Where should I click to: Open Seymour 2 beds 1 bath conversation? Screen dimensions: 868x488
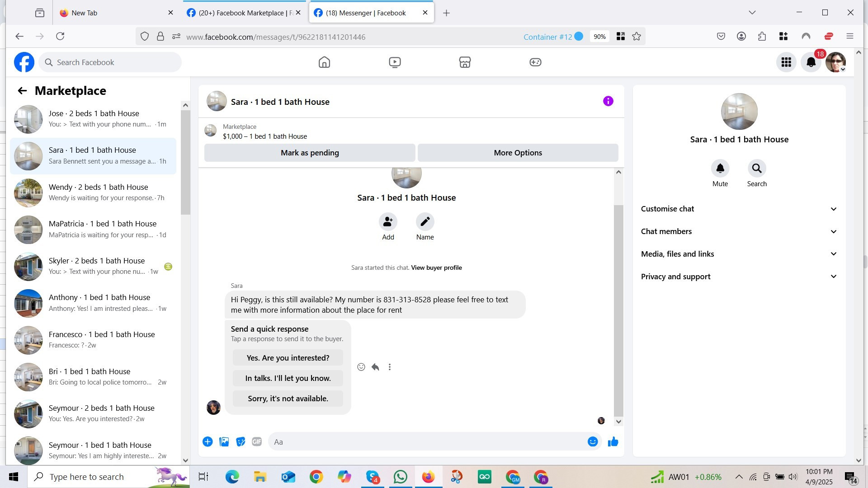(93, 414)
